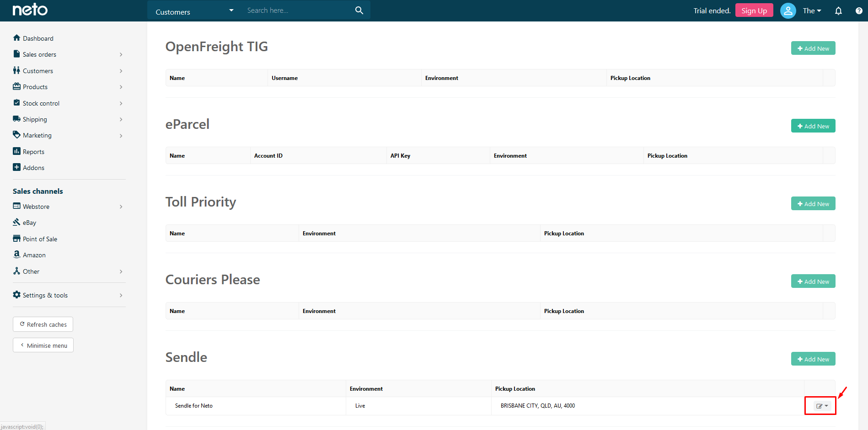Click the Sales orders document icon
Screen dimensions: 868x430
pyautogui.click(x=16, y=54)
